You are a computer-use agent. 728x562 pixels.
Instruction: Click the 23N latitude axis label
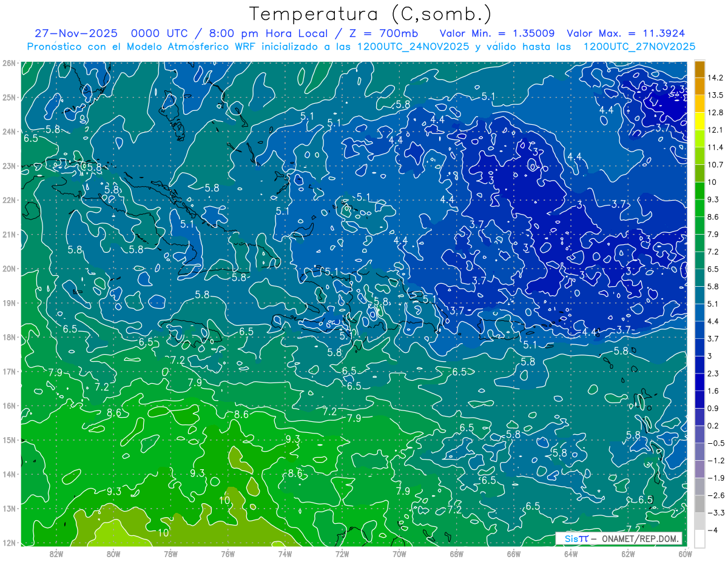[9, 166]
